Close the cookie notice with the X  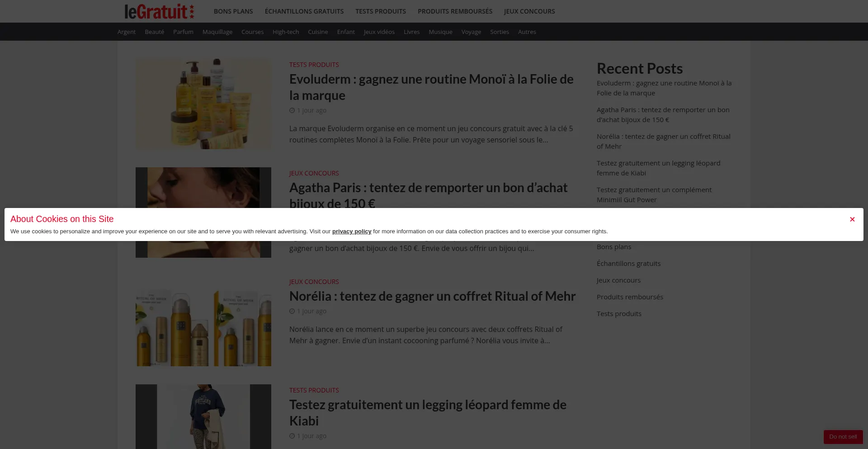(x=852, y=219)
